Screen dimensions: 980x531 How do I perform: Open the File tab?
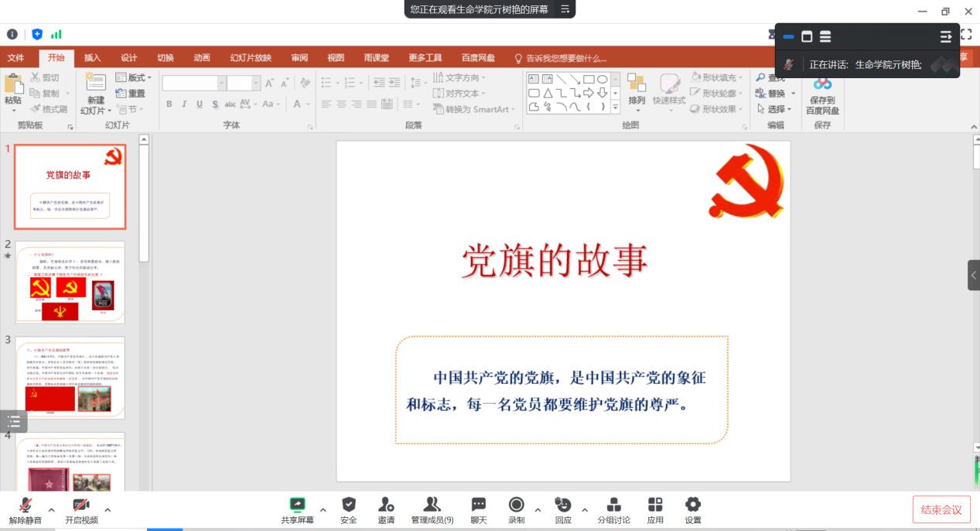[x=15, y=58]
